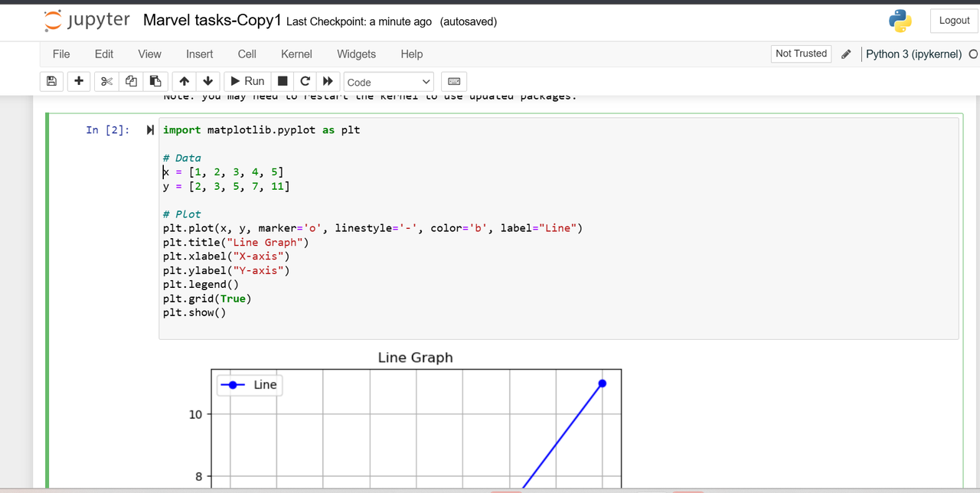980x493 pixels.
Task: Click the Logout button
Action: click(954, 21)
